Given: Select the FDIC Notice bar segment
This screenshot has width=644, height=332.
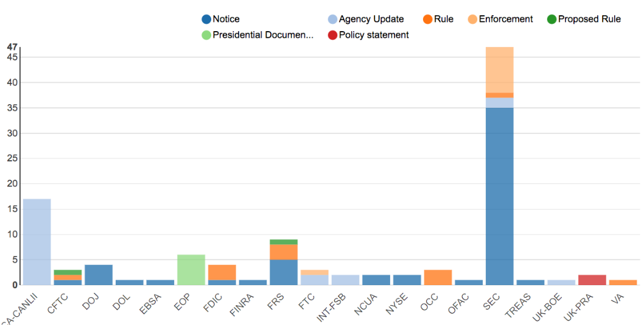Looking at the screenshot, I should click(222, 283).
